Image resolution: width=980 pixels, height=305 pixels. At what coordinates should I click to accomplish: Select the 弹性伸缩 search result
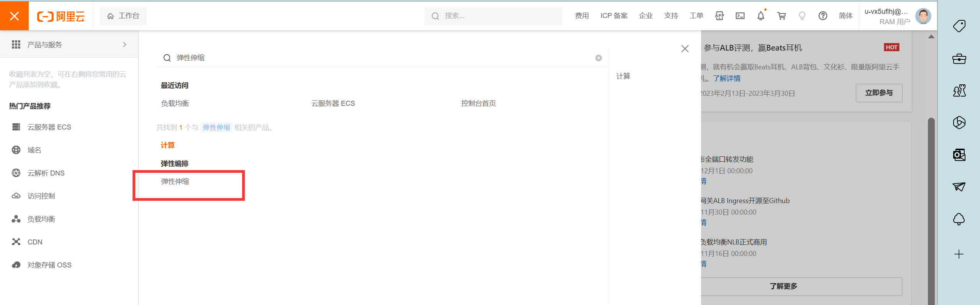pos(175,181)
